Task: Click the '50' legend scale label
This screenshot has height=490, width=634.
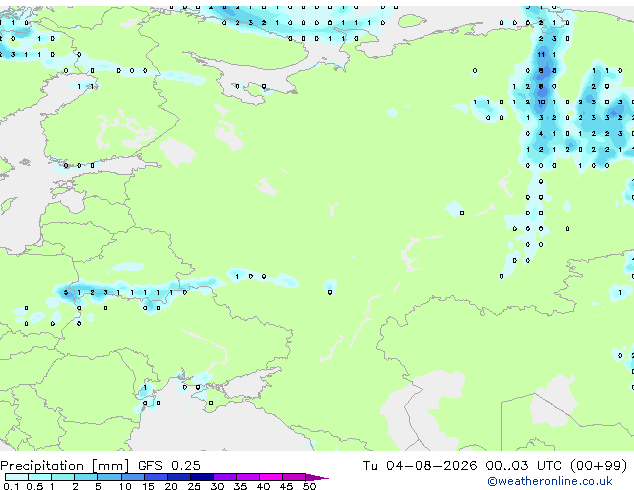Action: tap(309, 486)
